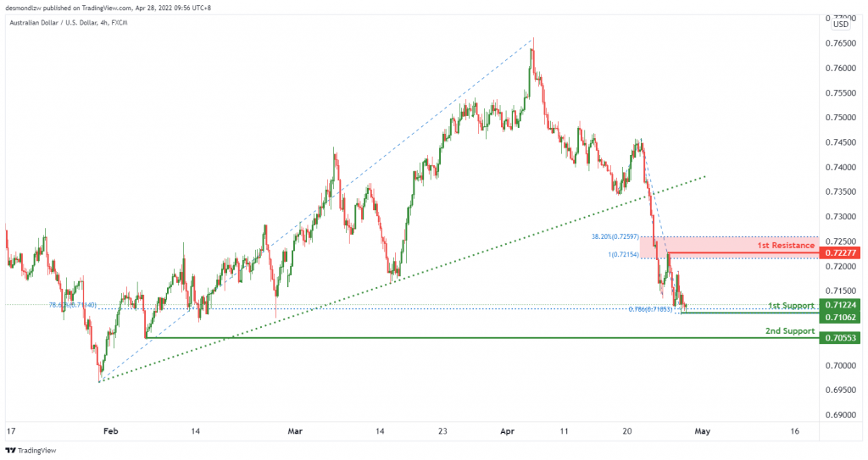The height and width of the screenshot is (460, 868).
Task: Select the green 0.70553 price tag
Action: (x=841, y=338)
